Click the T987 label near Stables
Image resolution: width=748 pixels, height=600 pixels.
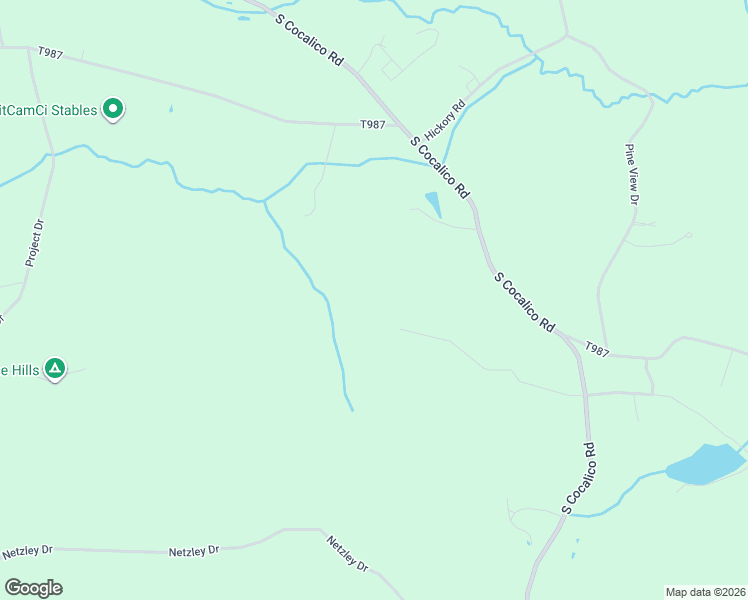(x=50, y=52)
